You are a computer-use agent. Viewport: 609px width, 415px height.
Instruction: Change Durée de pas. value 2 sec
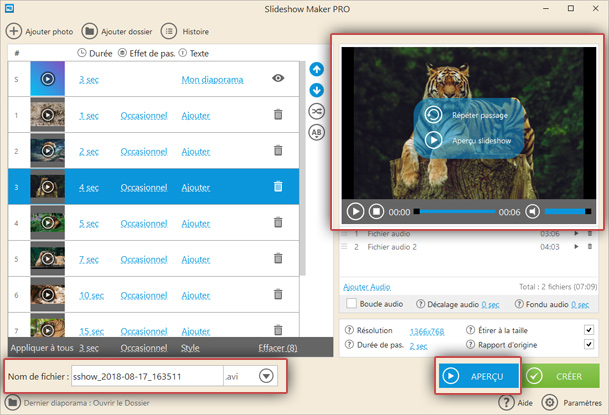pyautogui.click(x=418, y=346)
